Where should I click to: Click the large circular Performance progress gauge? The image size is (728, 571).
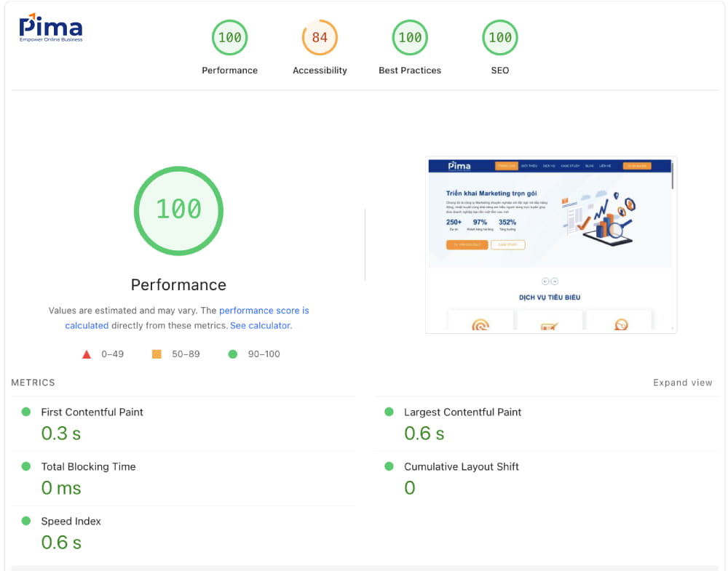pos(178,210)
